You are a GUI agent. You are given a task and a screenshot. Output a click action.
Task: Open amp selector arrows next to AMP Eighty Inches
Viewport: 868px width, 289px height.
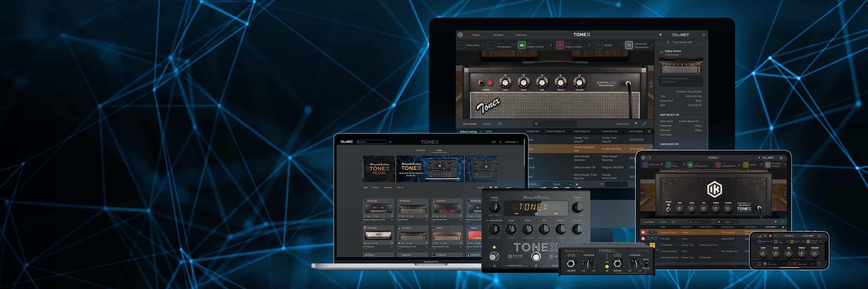click(551, 45)
